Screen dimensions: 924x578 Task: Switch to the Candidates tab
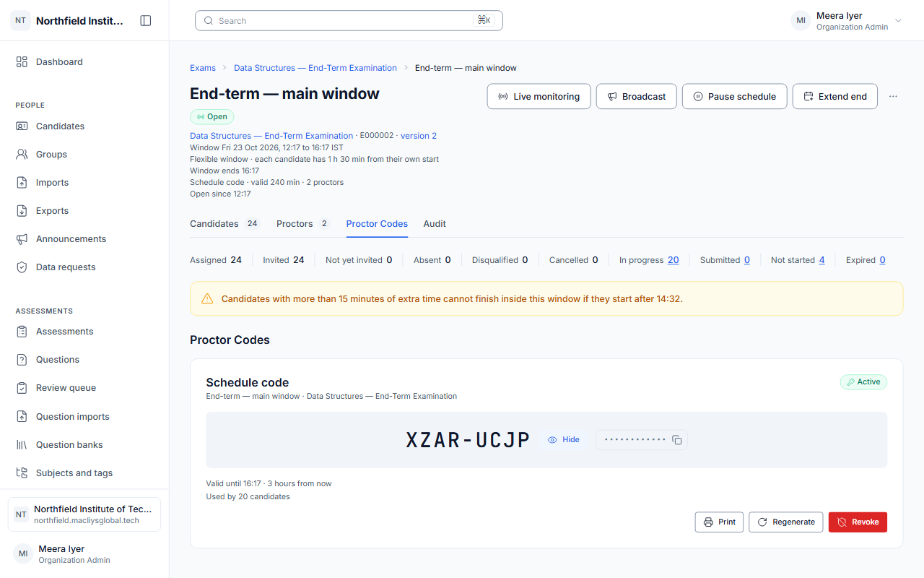[225, 224]
